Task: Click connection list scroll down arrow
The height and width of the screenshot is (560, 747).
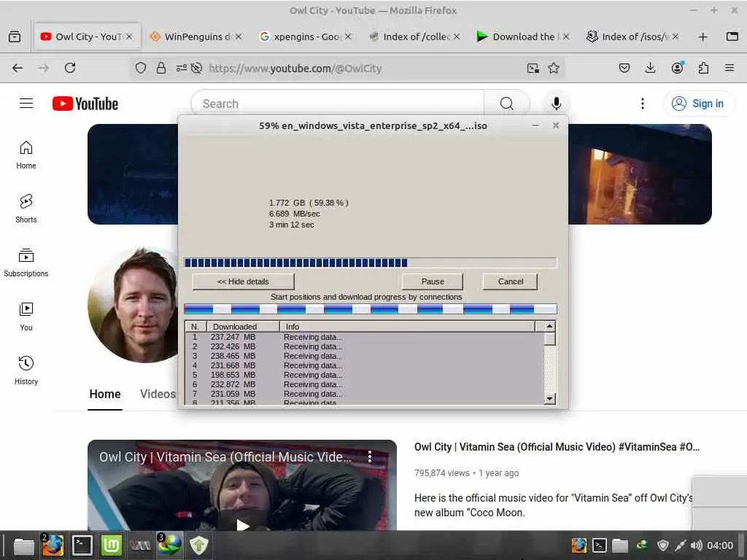Action: (550, 399)
